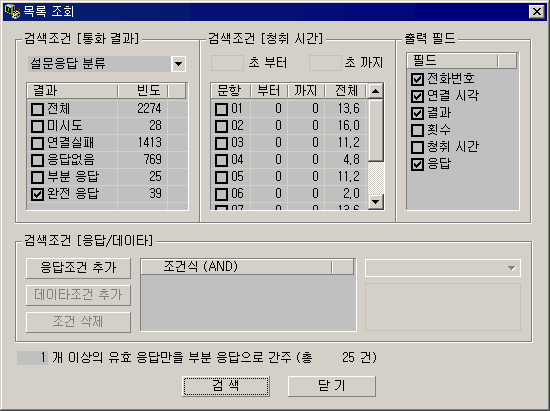Click the 응답조건 추가 button
550x411 pixels.
click(x=78, y=268)
